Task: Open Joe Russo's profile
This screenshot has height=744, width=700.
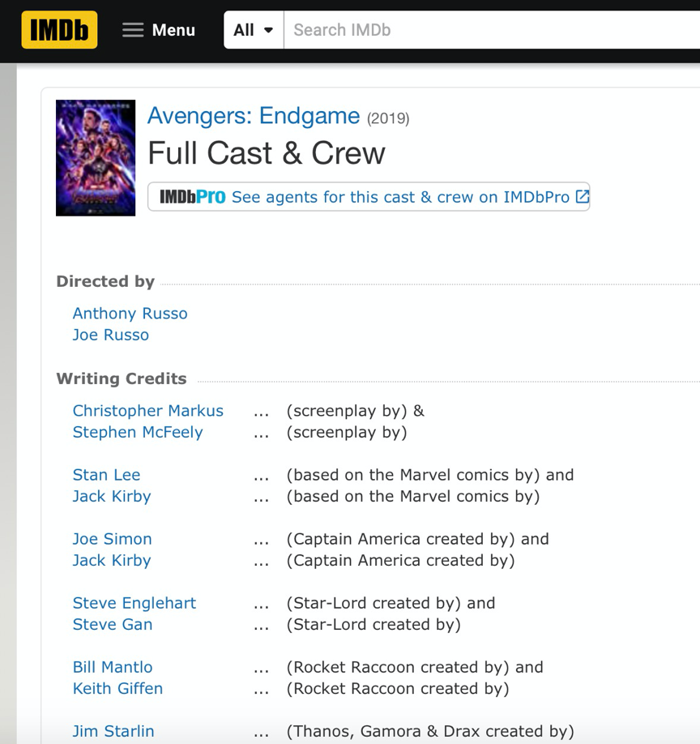Action: pos(110,335)
